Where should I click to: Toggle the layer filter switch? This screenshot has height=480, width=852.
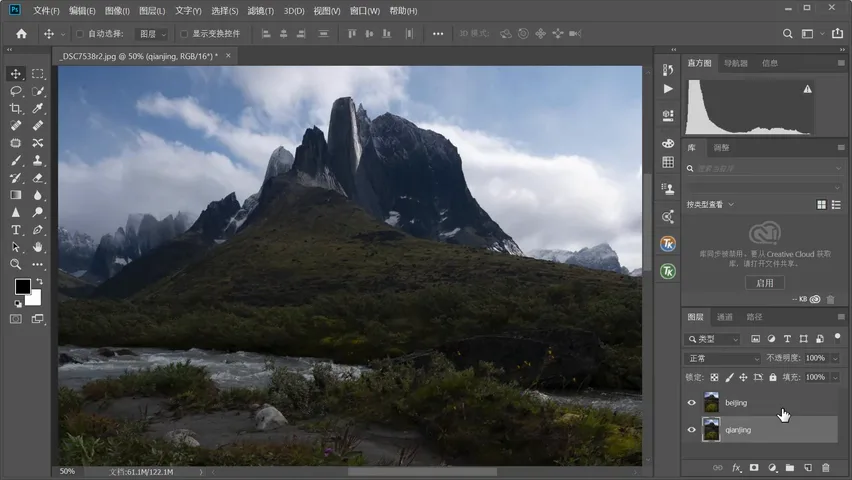click(x=837, y=338)
